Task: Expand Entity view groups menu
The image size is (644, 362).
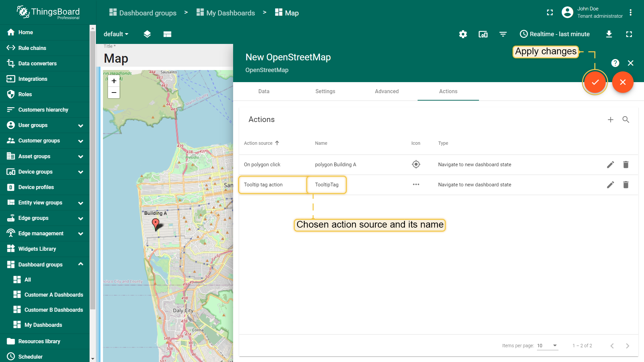Action: pos(45,202)
